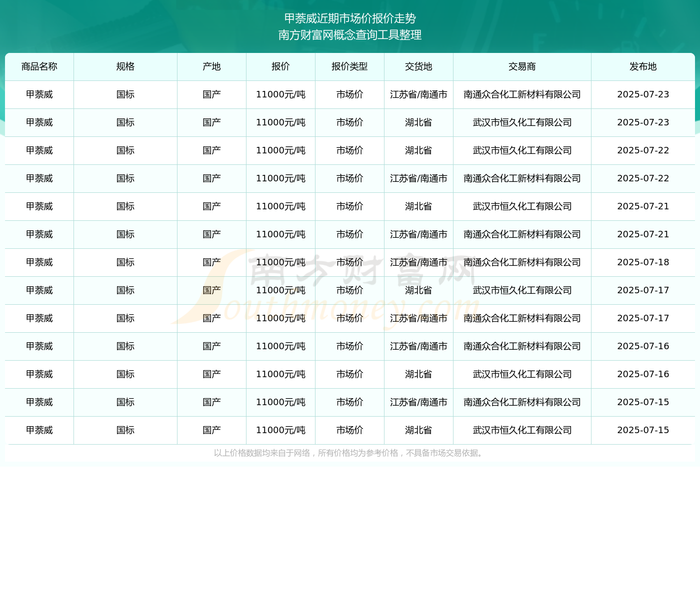This screenshot has height=602, width=700.
Task: Click date 2025-07-21 in the 南通众合 row
Action: click(x=643, y=234)
